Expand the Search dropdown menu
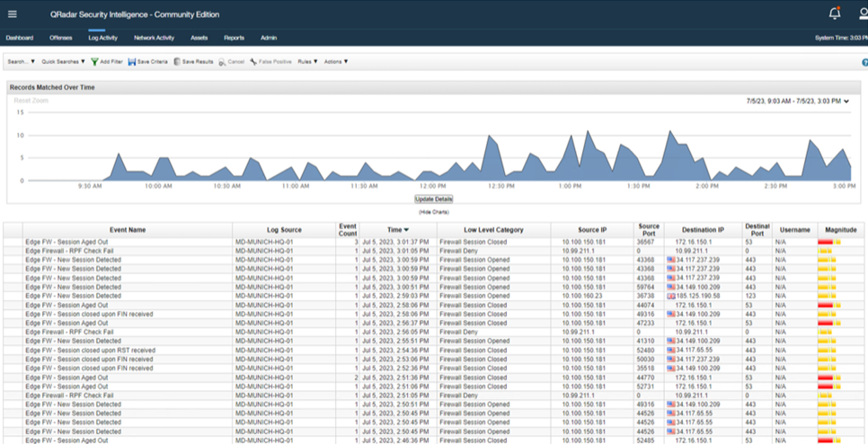The image size is (868, 444). 21,62
